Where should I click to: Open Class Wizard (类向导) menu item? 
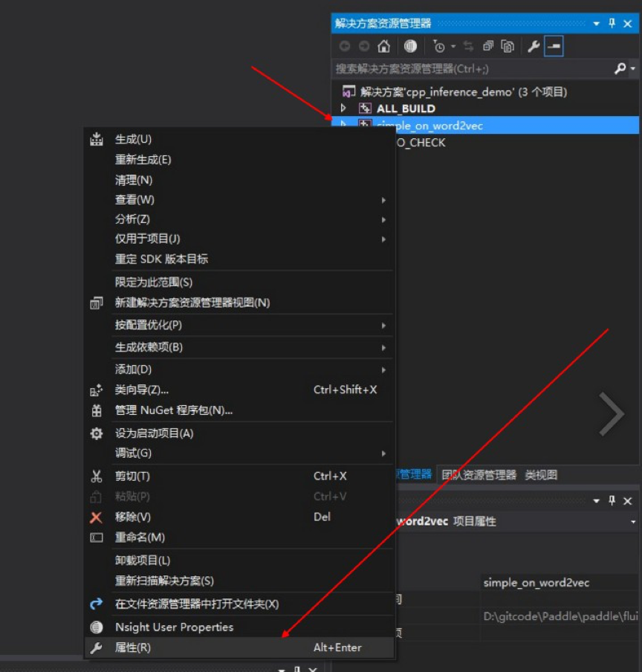pyautogui.click(x=239, y=390)
